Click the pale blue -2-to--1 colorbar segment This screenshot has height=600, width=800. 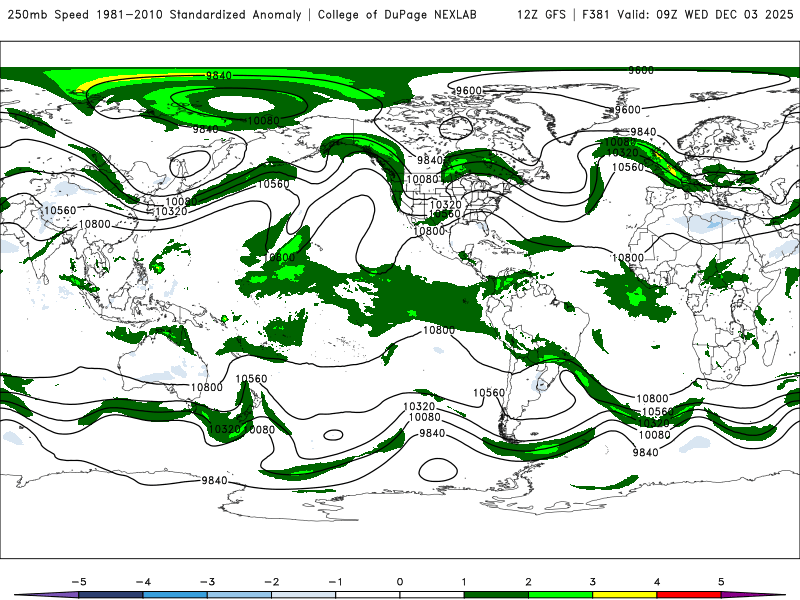[304, 595]
